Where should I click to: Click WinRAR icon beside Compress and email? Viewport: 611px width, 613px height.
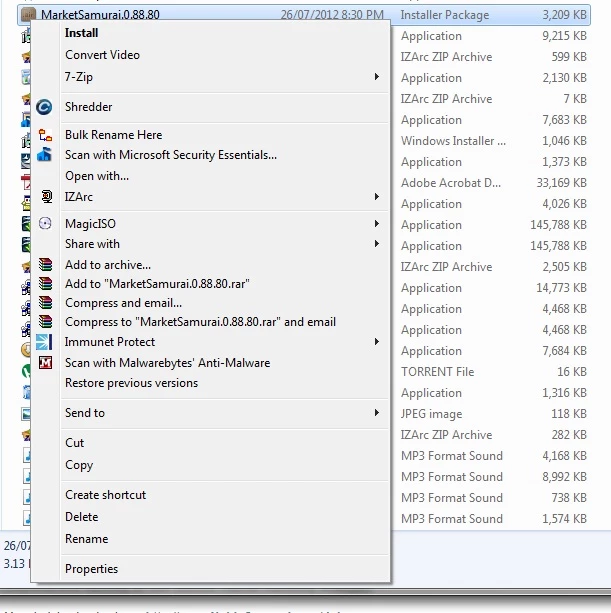point(45,302)
